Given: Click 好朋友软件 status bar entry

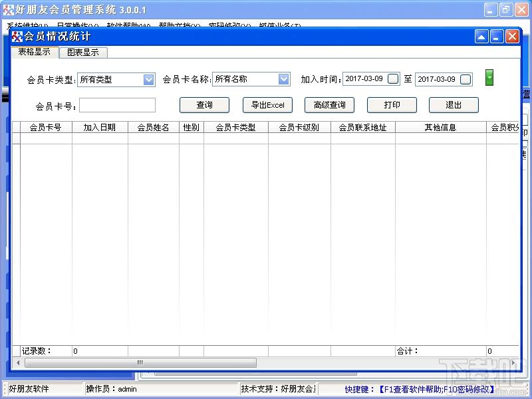Looking at the screenshot, I should 29,389.
